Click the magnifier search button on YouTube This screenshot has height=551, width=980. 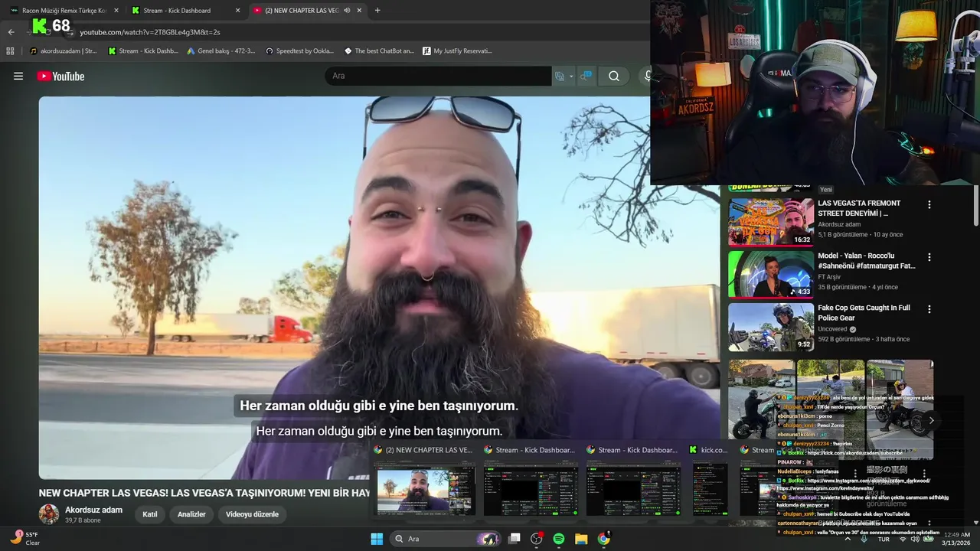point(614,76)
